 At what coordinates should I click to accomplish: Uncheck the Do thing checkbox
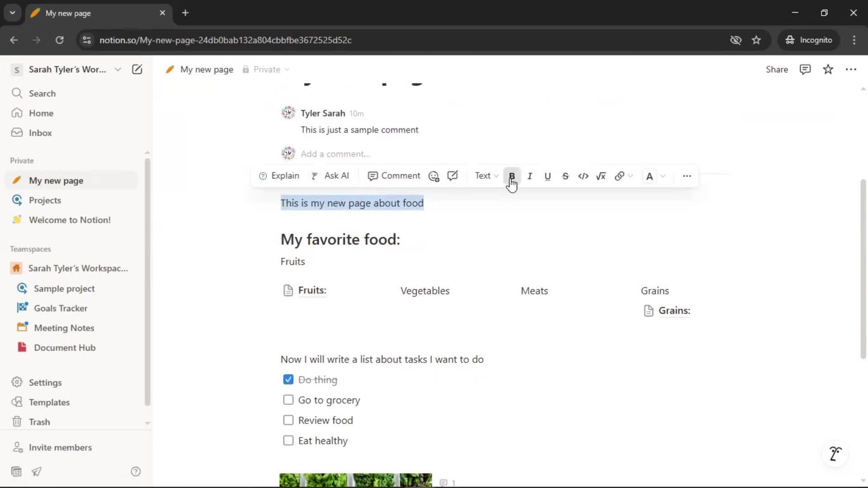288,380
